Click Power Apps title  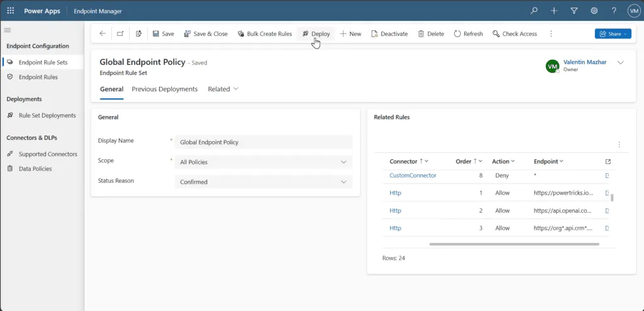click(x=42, y=11)
